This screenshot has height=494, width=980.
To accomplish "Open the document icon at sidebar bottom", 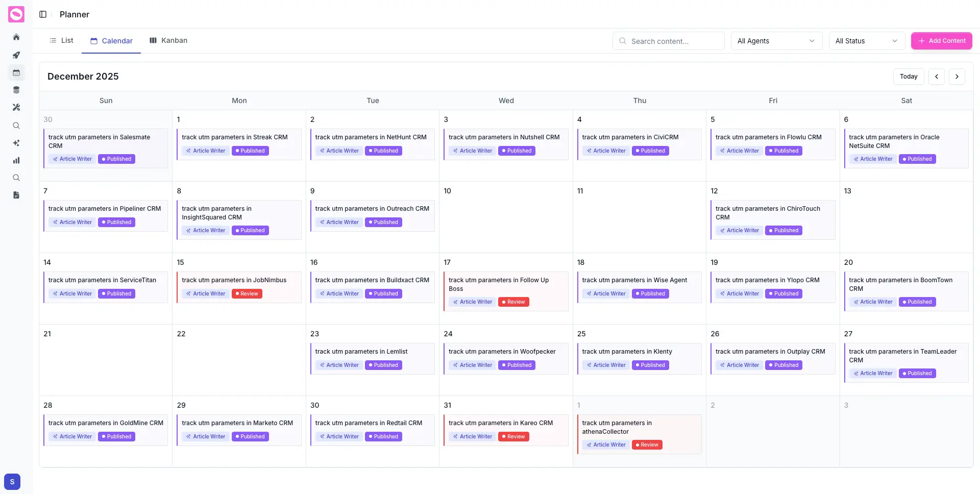I will (x=16, y=195).
